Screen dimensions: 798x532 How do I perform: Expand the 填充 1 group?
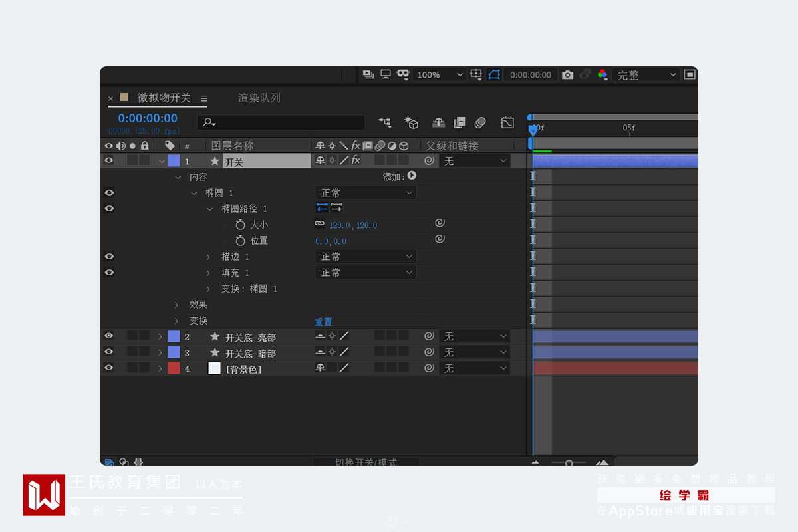[x=208, y=273]
